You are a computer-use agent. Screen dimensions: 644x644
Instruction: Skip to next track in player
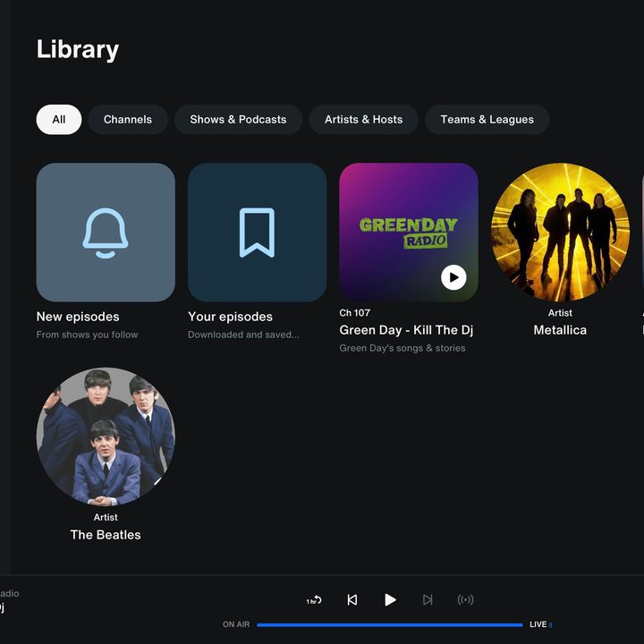[428, 600]
